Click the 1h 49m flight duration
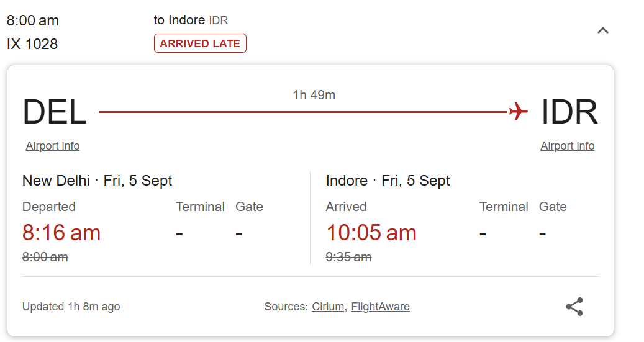The width and height of the screenshot is (644, 342). tap(314, 95)
